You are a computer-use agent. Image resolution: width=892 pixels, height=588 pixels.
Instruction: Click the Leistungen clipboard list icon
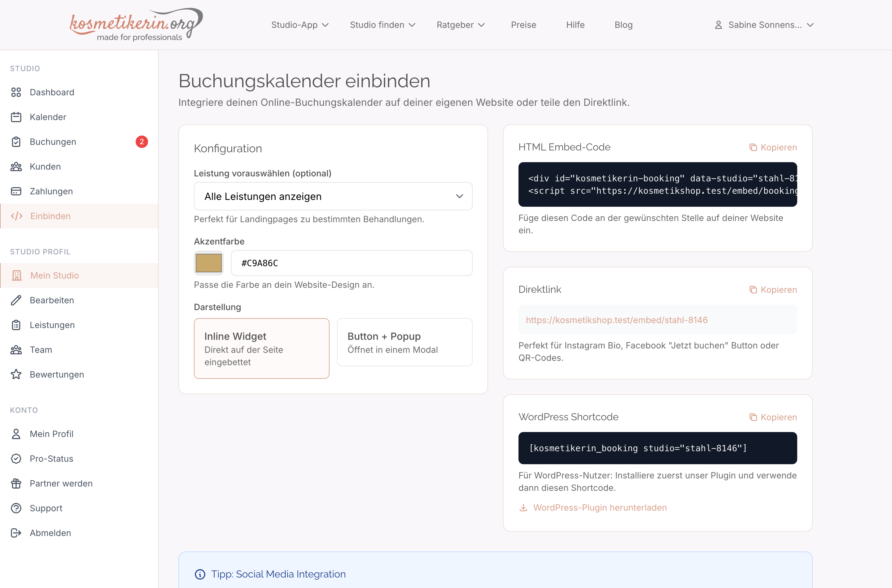point(16,325)
